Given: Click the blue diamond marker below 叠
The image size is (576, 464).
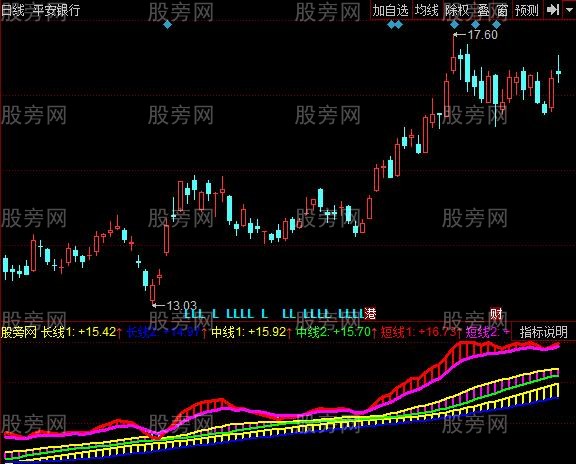Looking at the screenshot, I should coord(475,25).
